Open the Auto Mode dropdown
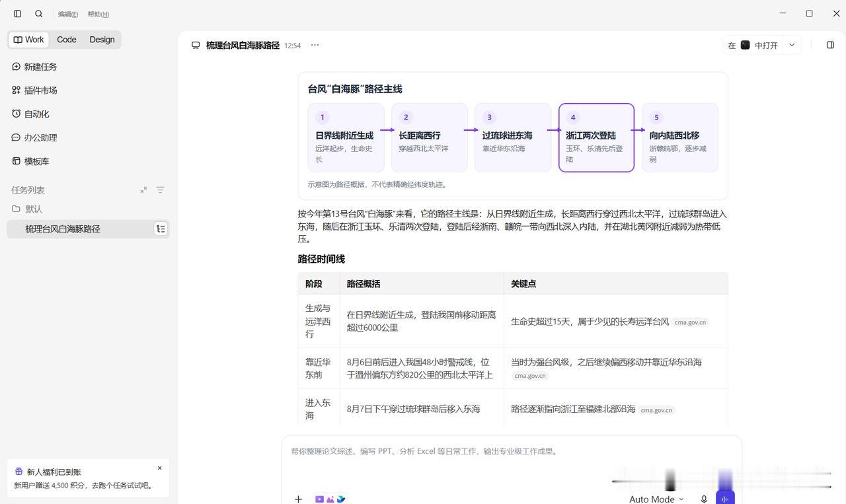Viewport: 846px width, 504px height. tap(656, 499)
